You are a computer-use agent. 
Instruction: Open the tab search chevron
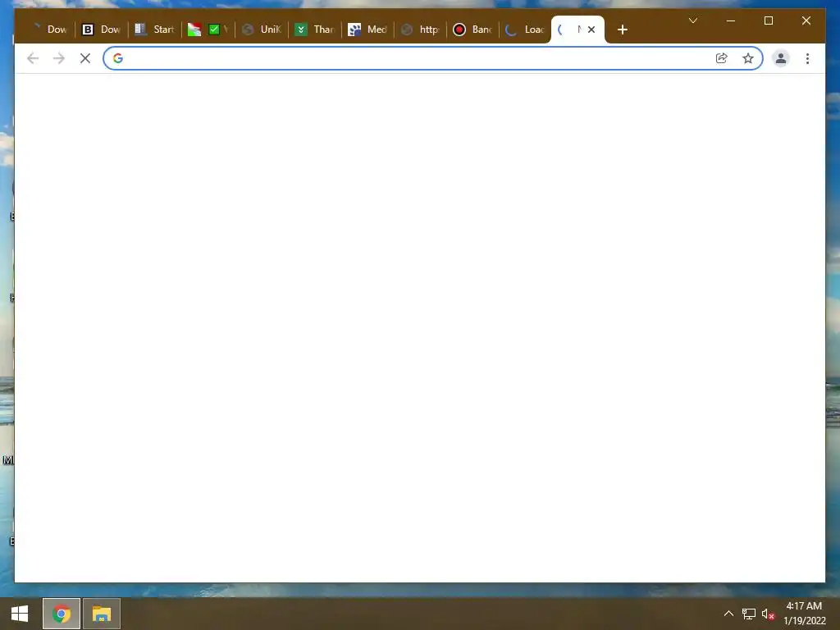coord(692,21)
